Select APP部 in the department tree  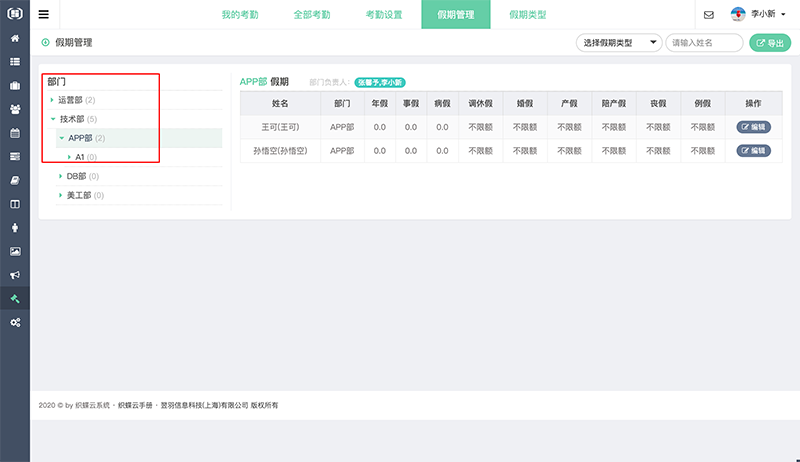point(80,138)
